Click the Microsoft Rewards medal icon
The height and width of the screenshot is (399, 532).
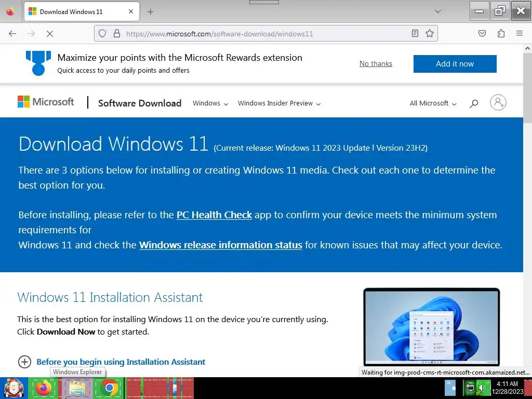click(x=38, y=63)
